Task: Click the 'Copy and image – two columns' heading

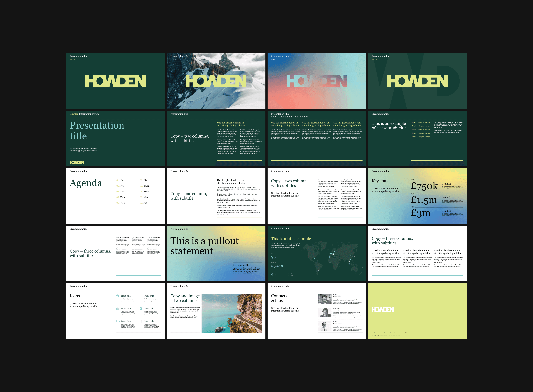Action: click(x=185, y=298)
